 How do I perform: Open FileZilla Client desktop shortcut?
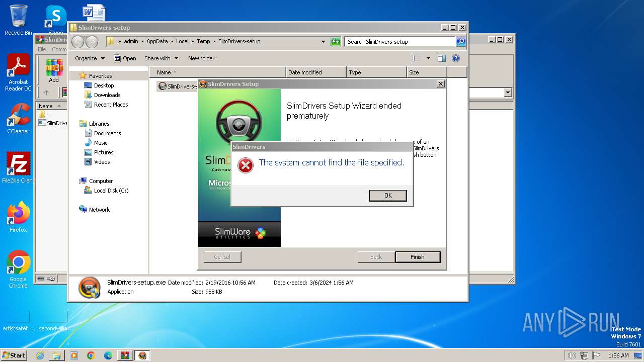pyautogui.click(x=18, y=168)
